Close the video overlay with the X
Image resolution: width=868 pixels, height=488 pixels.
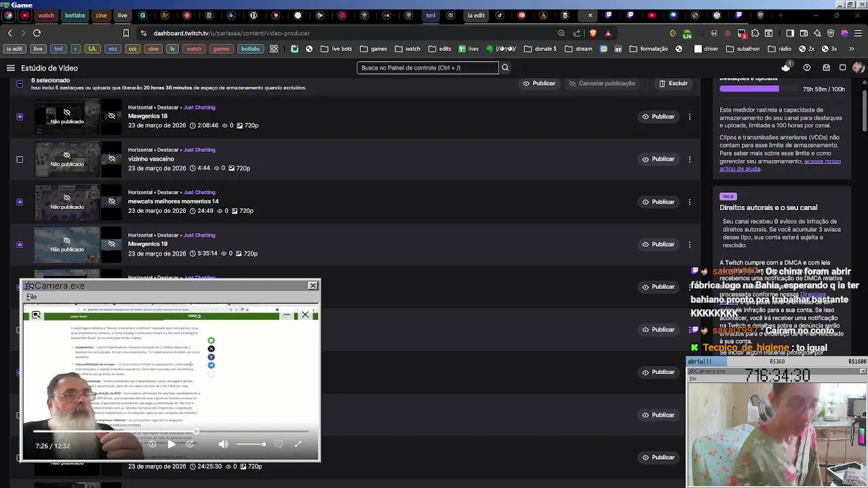point(305,314)
